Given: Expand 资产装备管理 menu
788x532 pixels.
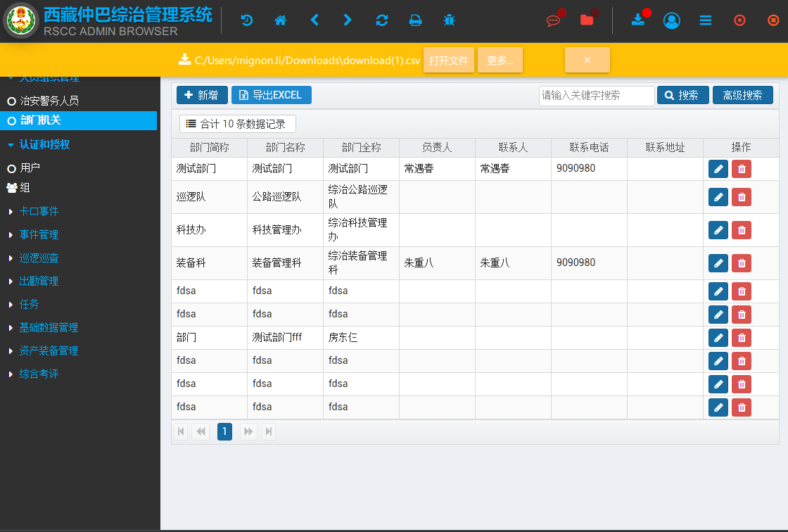Looking at the screenshot, I should [49, 350].
